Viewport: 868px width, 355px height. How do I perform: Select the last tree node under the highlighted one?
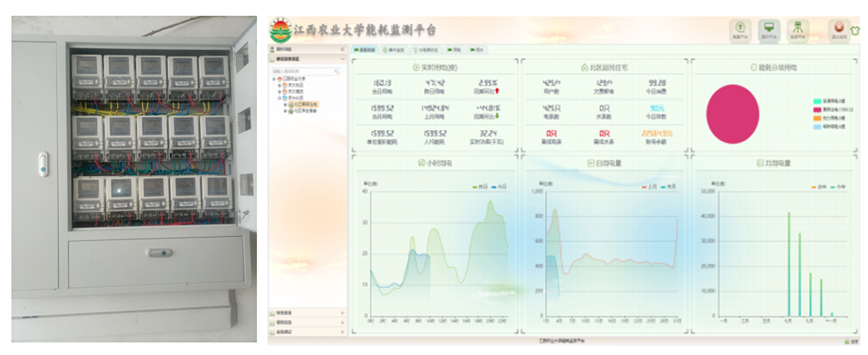(x=303, y=111)
